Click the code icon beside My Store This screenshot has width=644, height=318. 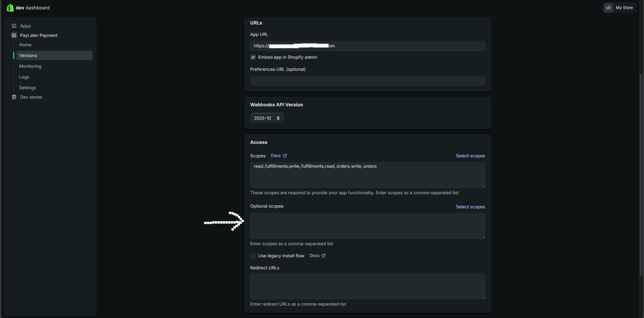608,8
